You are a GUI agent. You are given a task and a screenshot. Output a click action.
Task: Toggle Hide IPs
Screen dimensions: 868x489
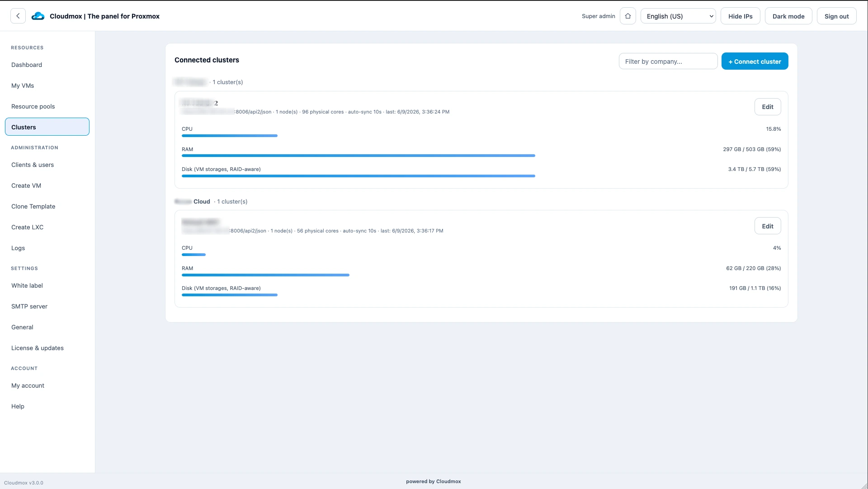741,16
